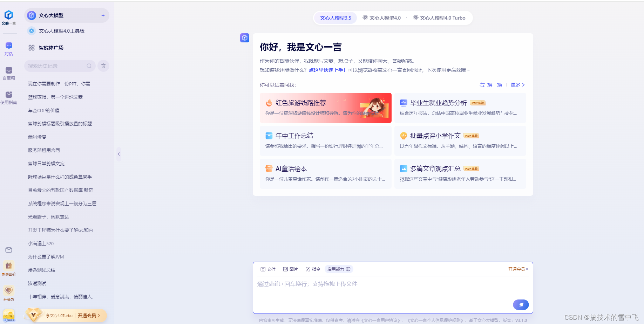
Task: Toggle the 启用能力 option
Action: (339, 269)
